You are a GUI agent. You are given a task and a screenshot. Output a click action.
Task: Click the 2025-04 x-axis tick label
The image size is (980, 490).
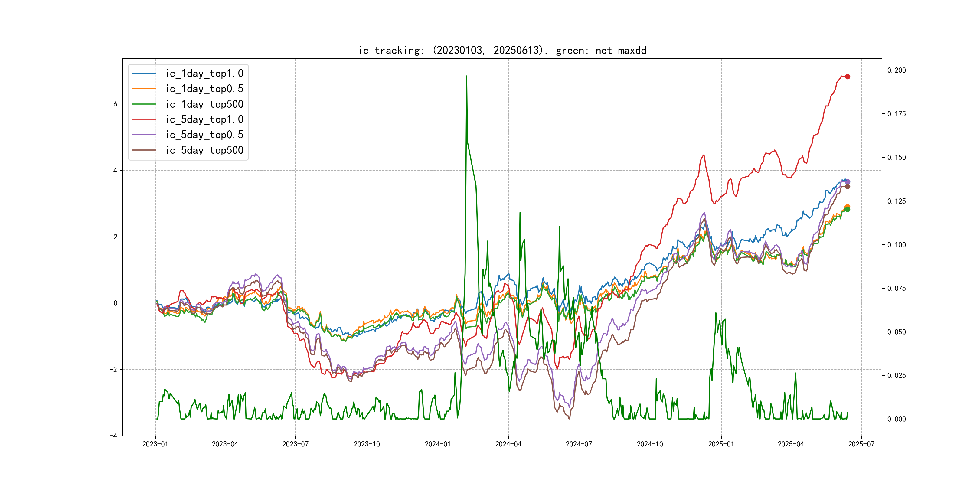(791, 444)
